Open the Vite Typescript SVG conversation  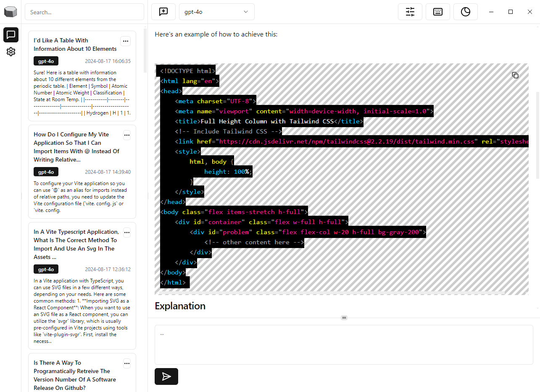pos(76,244)
